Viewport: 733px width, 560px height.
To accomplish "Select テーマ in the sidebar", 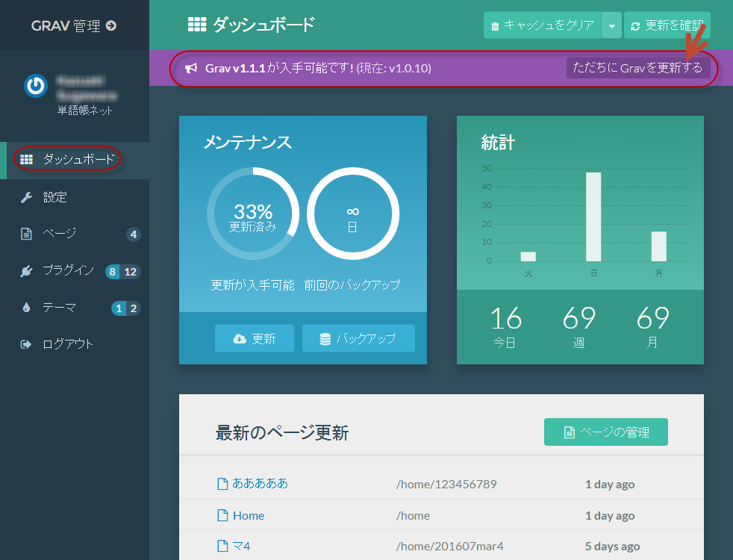I will point(60,308).
